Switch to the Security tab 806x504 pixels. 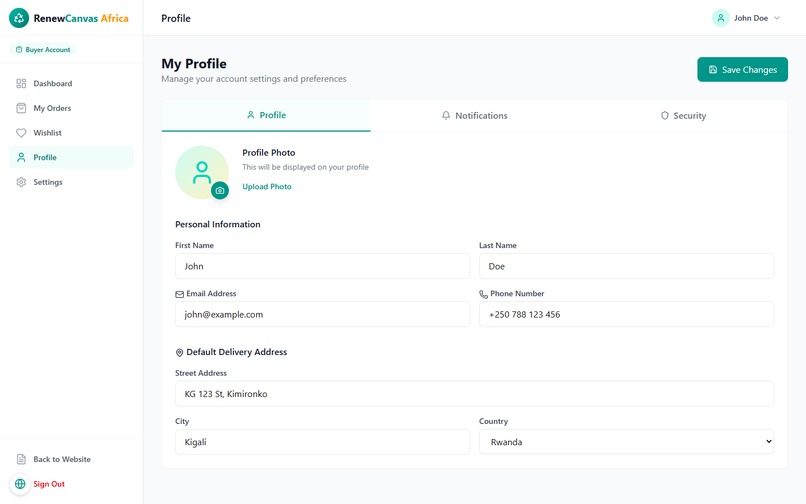point(683,116)
